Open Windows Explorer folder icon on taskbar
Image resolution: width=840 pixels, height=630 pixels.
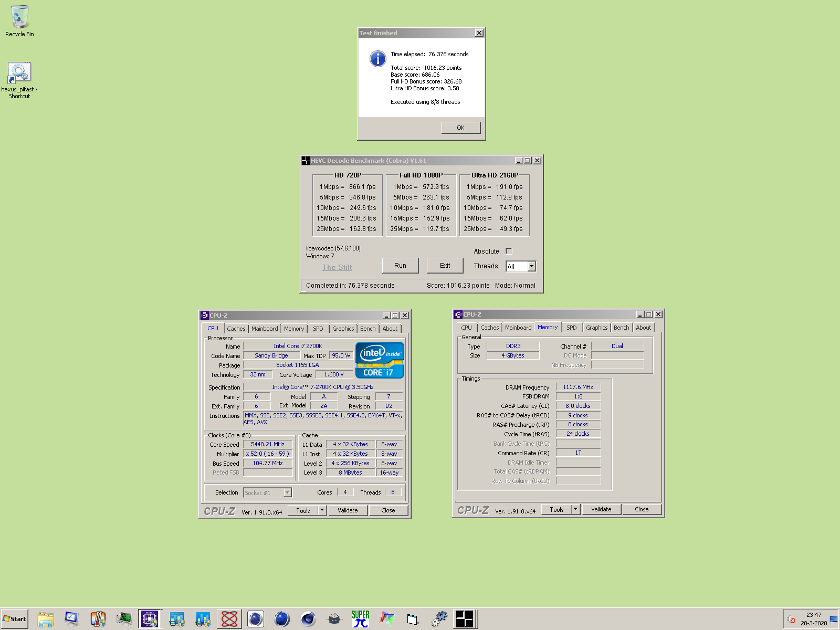click(x=46, y=619)
